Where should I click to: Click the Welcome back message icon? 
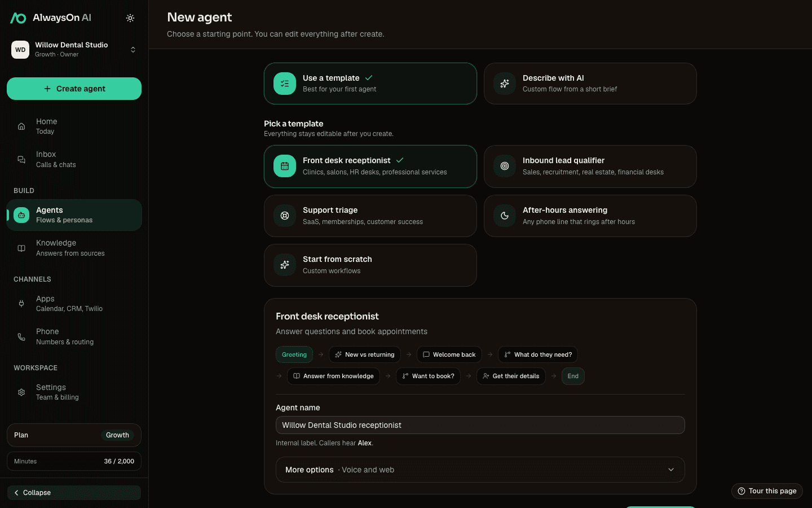click(x=426, y=354)
